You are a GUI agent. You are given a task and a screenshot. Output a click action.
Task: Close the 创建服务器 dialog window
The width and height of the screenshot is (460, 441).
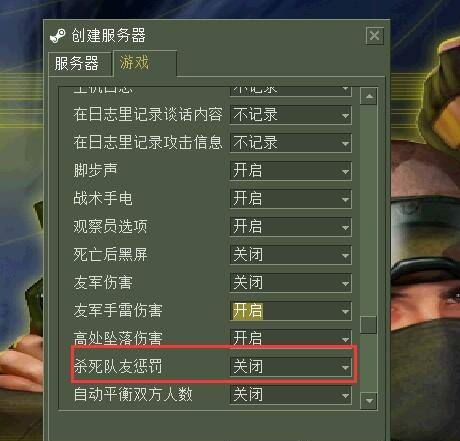point(374,35)
